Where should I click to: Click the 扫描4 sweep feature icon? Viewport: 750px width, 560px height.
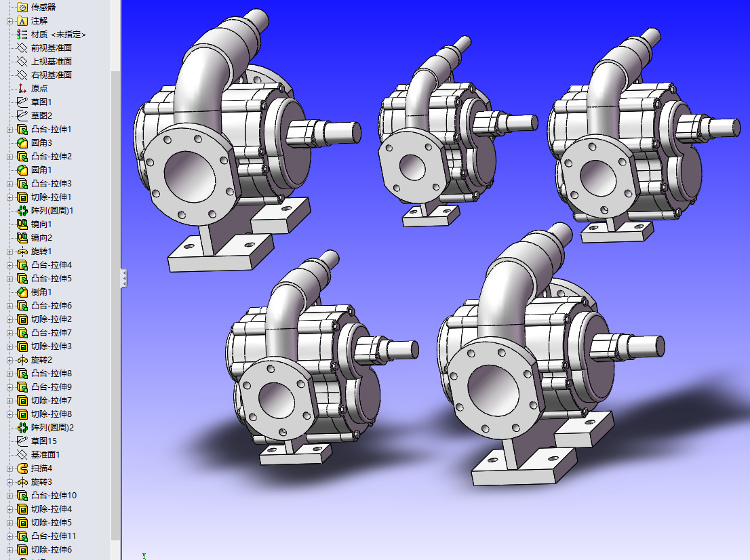click(x=22, y=468)
